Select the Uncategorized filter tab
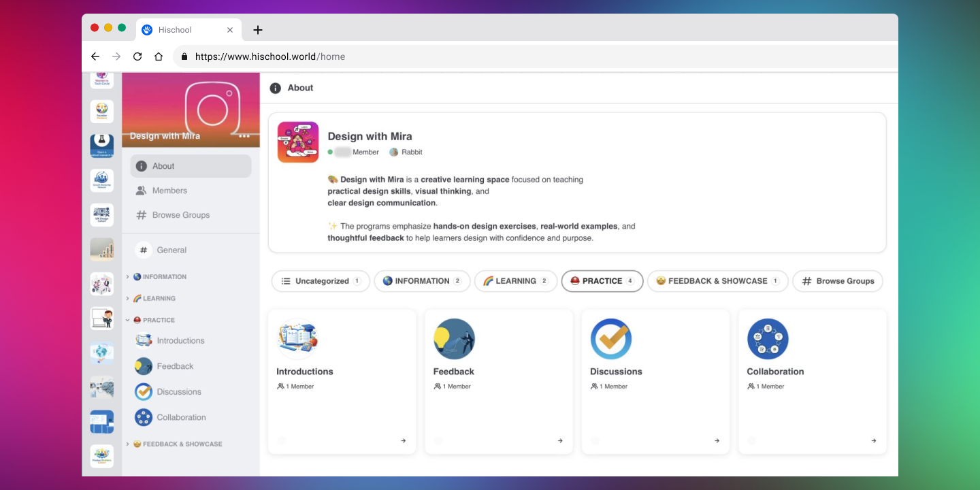The height and width of the screenshot is (490, 980). point(321,281)
